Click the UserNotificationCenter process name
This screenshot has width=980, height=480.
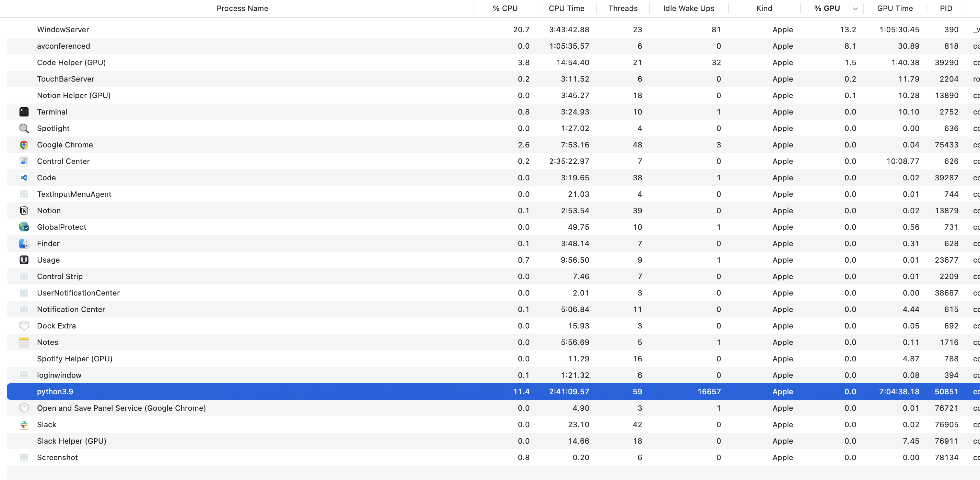78,293
